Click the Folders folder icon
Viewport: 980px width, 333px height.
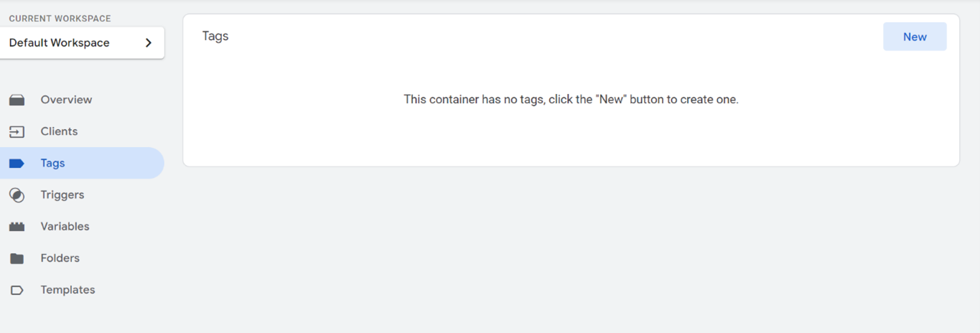pos(17,258)
